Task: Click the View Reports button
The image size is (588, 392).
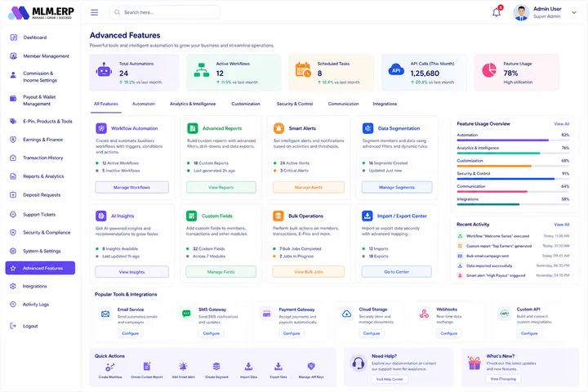Action: click(x=221, y=187)
